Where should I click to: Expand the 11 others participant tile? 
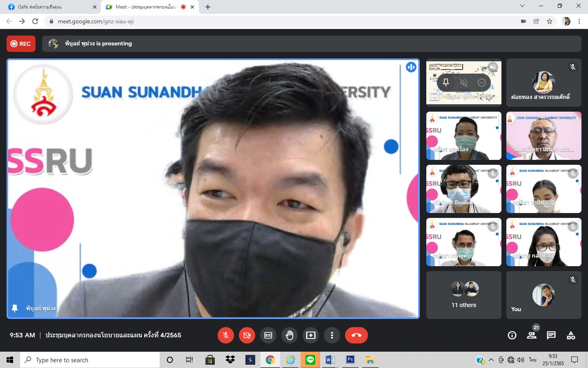pyautogui.click(x=464, y=295)
